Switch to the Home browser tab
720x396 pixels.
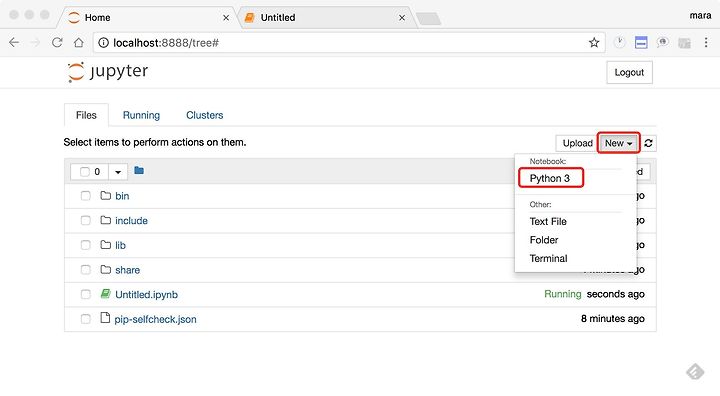point(147,17)
